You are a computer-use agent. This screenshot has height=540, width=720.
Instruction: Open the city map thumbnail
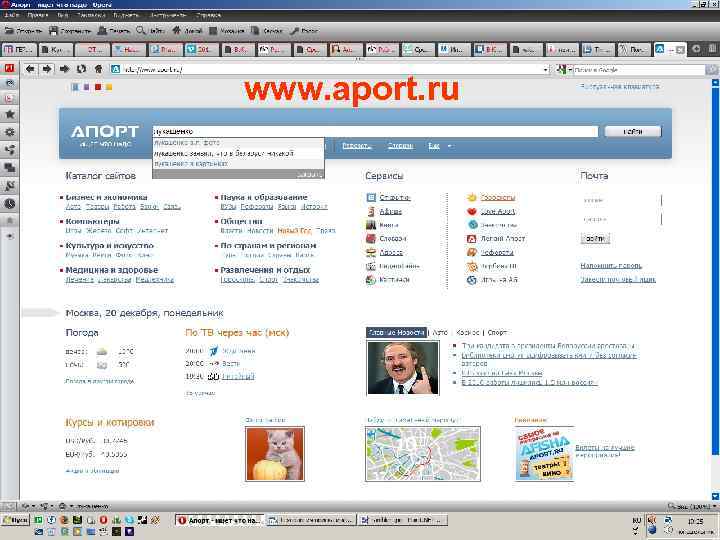[423, 454]
